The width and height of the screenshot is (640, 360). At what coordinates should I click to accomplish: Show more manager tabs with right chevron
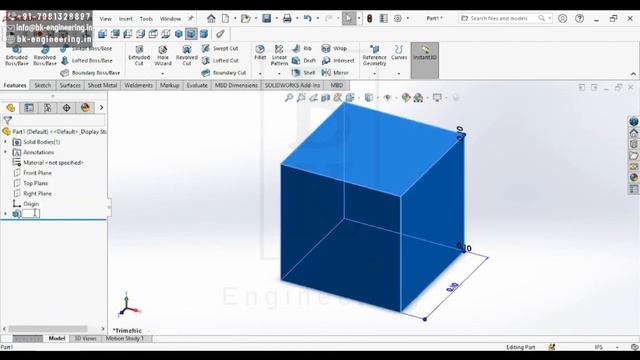[x=101, y=108]
